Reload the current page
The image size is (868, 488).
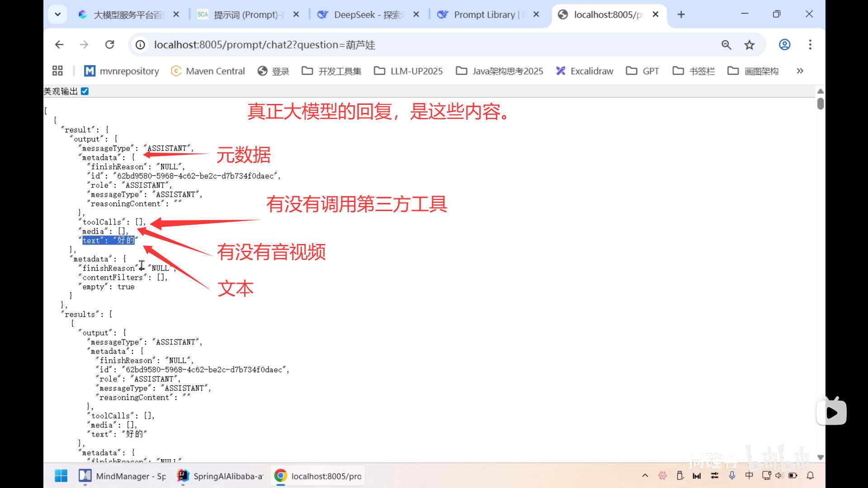coord(109,44)
